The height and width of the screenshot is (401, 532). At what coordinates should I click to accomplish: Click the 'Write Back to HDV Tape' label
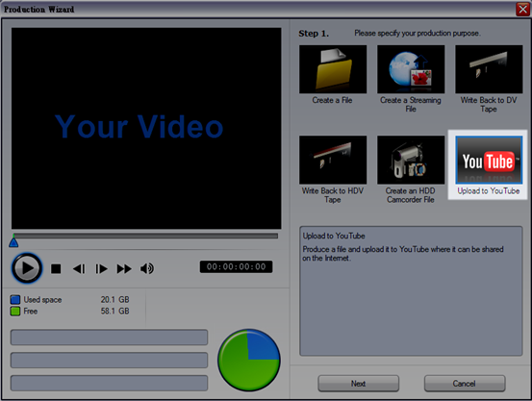pos(333,195)
